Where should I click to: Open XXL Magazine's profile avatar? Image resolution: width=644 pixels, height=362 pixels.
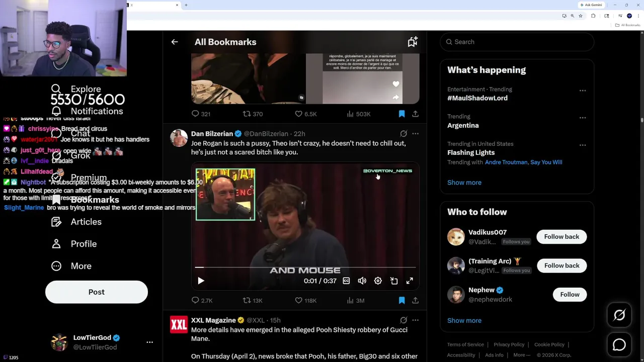[x=179, y=324]
